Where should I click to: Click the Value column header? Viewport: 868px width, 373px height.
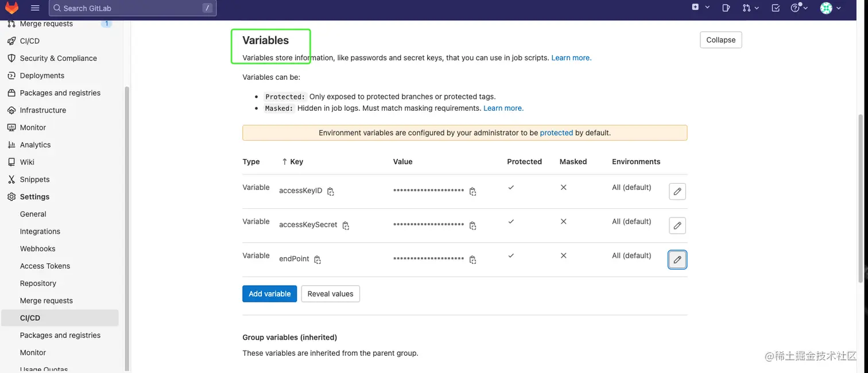(x=403, y=162)
